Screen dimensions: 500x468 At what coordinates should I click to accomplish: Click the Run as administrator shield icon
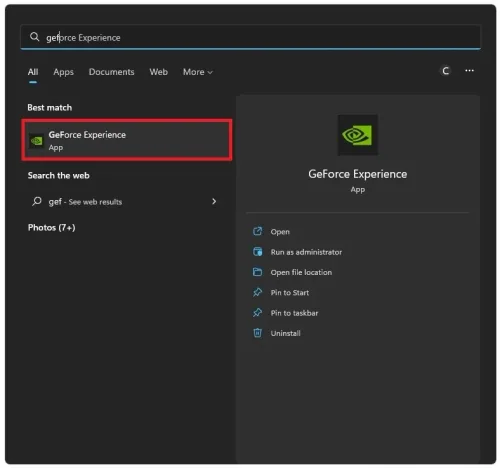pyautogui.click(x=257, y=252)
